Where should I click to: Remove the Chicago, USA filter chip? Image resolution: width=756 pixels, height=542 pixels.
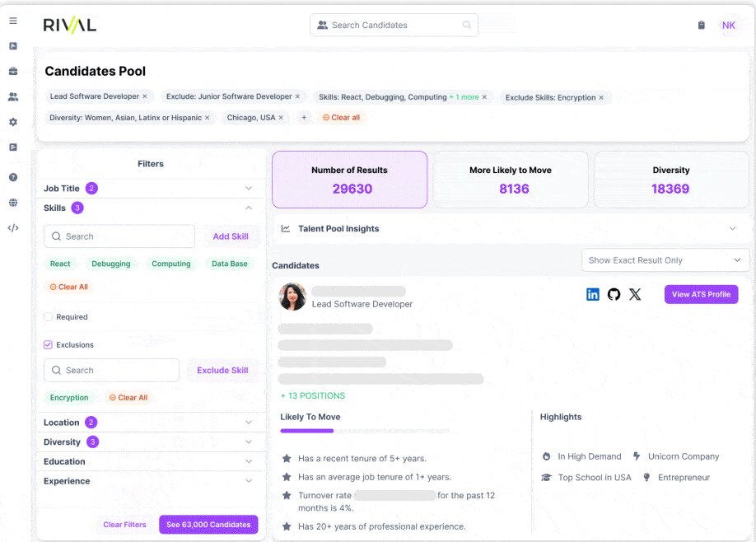point(281,118)
